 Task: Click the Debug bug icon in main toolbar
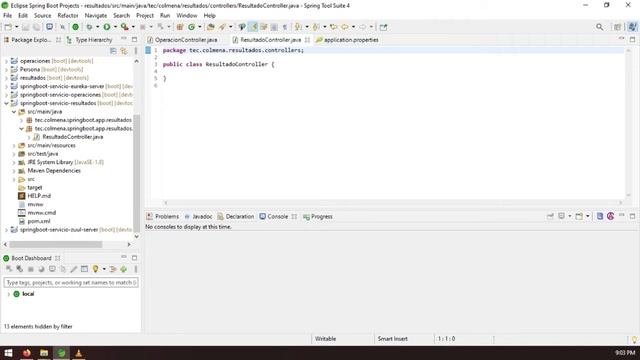(89, 27)
